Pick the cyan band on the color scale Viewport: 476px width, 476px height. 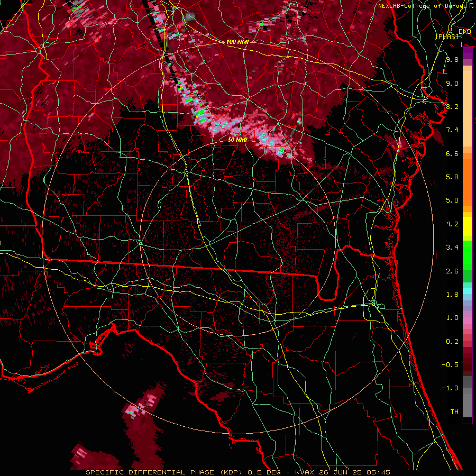[x=467, y=291]
